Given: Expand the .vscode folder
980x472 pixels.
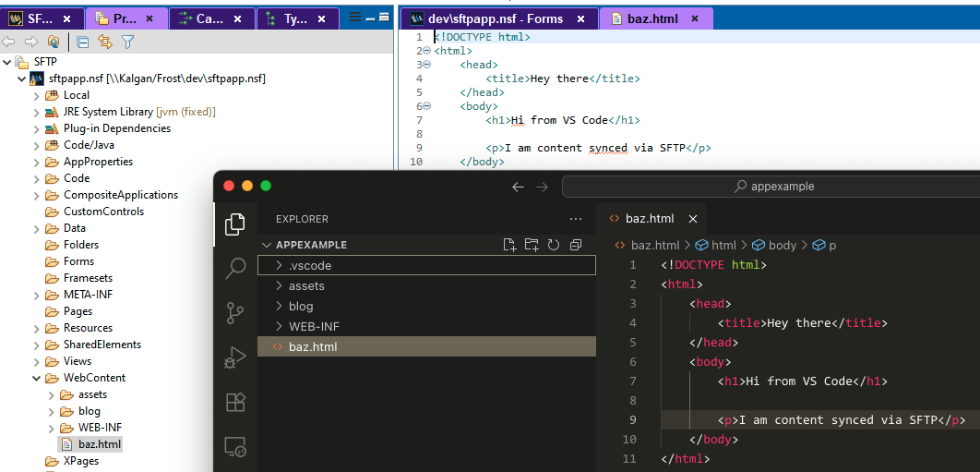Looking at the screenshot, I should pyautogui.click(x=280, y=266).
